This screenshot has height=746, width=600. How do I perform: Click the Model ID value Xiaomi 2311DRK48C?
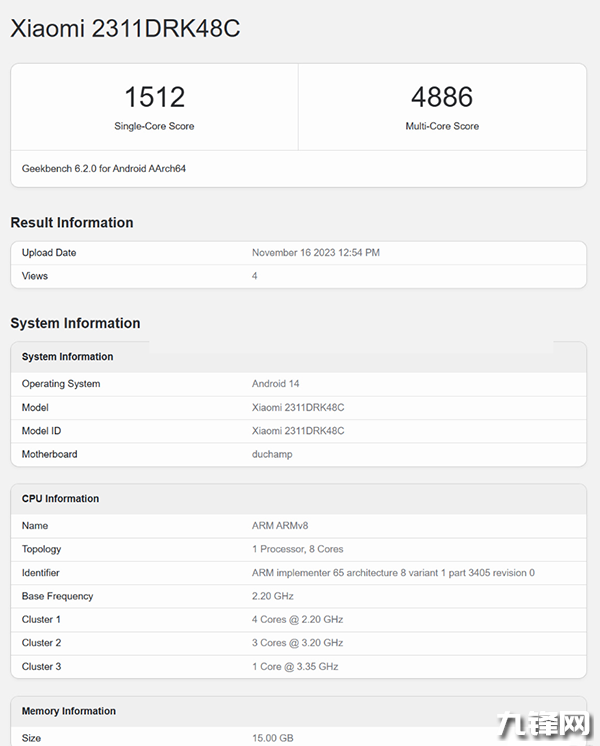pos(298,431)
